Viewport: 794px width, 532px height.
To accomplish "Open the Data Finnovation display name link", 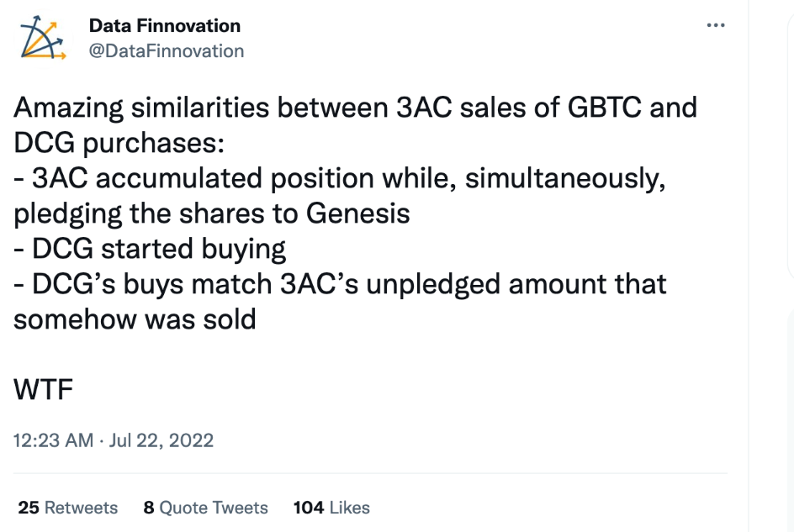I will tap(165, 25).
